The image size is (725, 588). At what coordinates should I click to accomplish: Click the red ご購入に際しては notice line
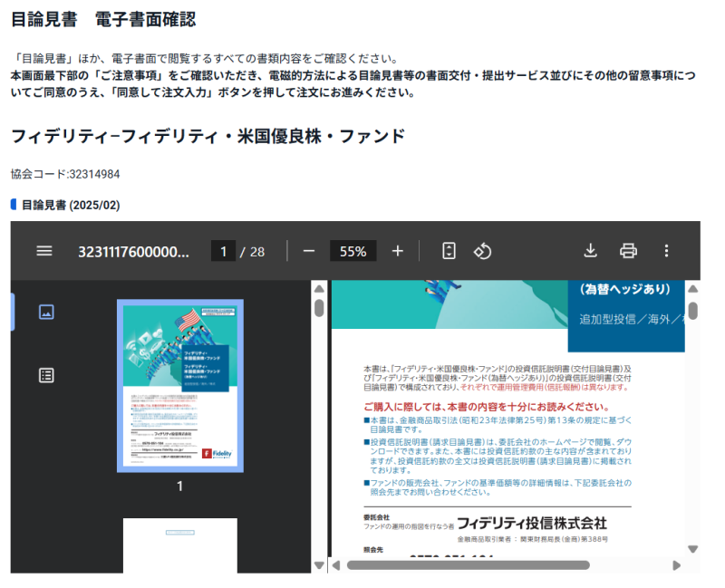click(487, 407)
